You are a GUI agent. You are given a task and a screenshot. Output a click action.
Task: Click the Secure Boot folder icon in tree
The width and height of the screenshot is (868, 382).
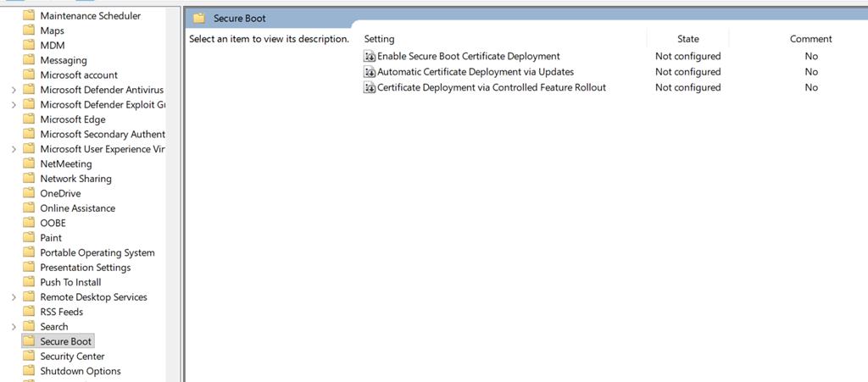[x=29, y=341]
